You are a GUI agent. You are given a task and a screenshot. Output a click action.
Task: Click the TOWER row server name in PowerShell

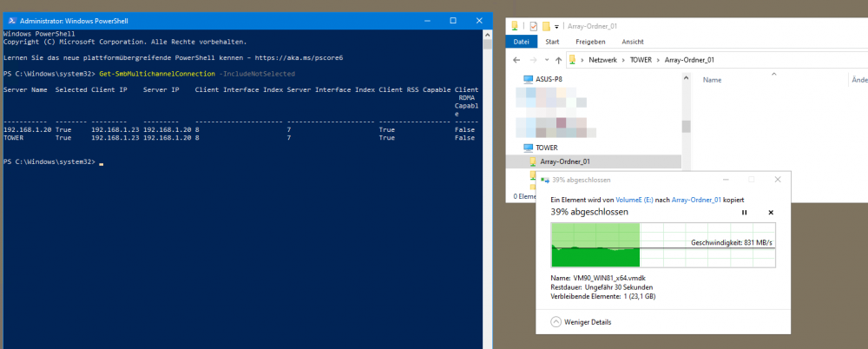[13, 138]
